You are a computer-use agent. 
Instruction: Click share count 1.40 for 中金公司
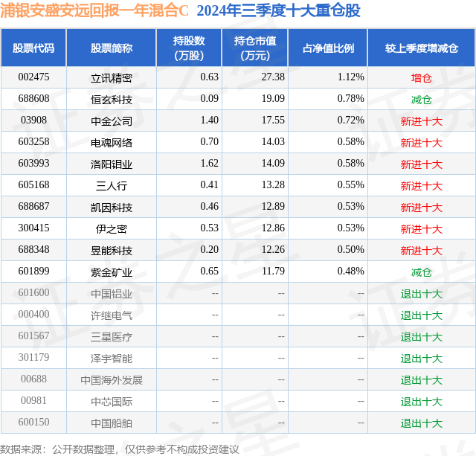click(x=210, y=121)
